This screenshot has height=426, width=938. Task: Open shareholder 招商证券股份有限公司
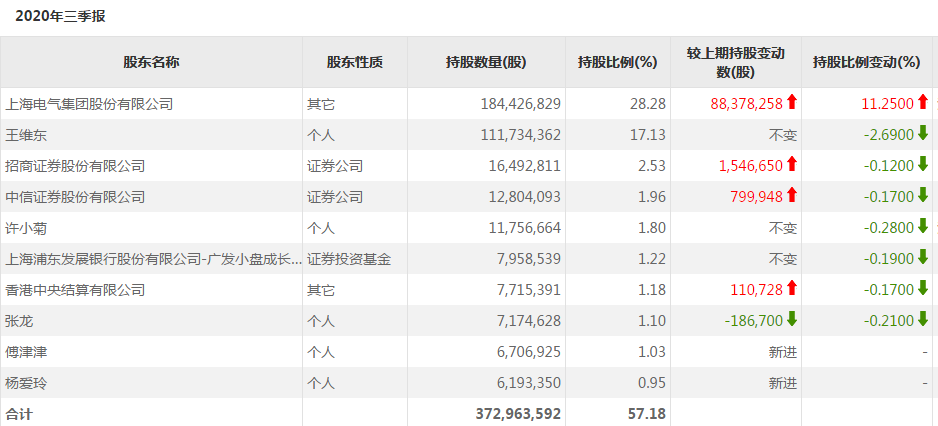point(75,166)
